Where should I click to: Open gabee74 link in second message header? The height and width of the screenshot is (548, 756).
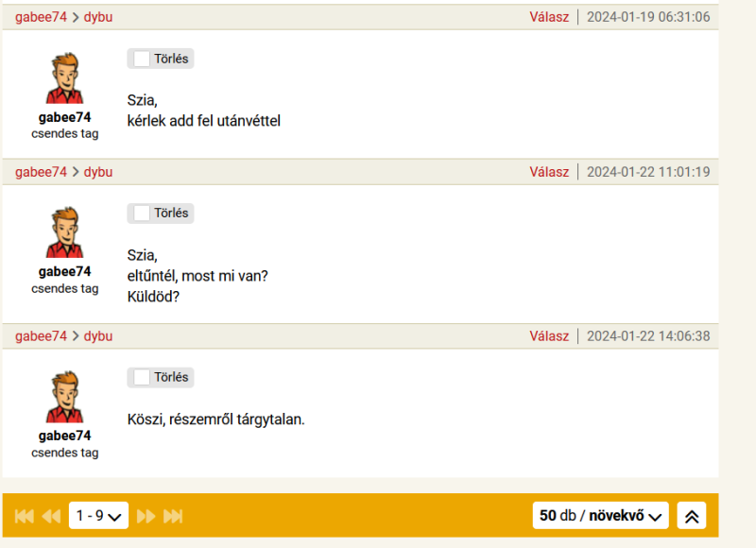[x=41, y=172]
